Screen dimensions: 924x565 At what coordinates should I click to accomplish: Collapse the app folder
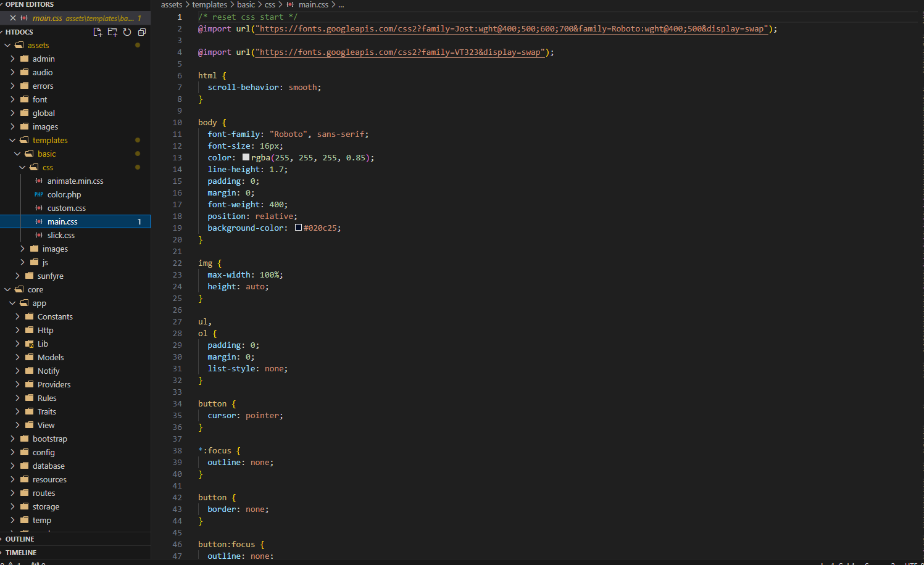(75, 303)
